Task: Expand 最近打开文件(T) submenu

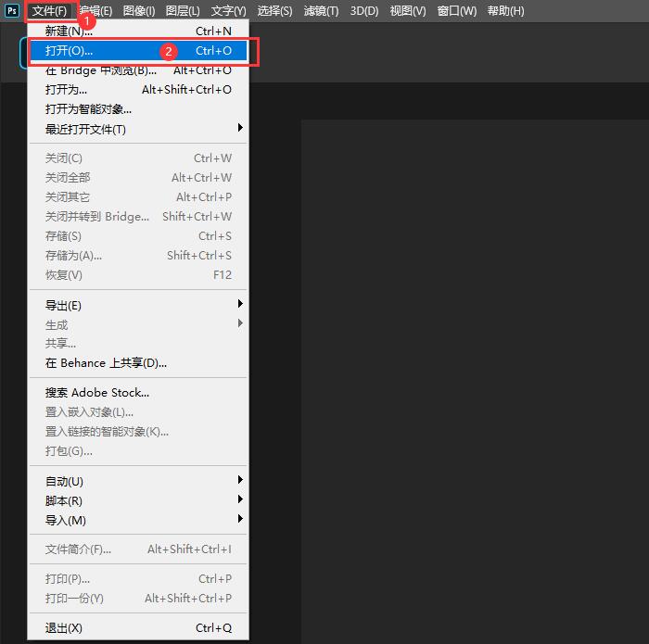Action: click(x=138, y=129)
